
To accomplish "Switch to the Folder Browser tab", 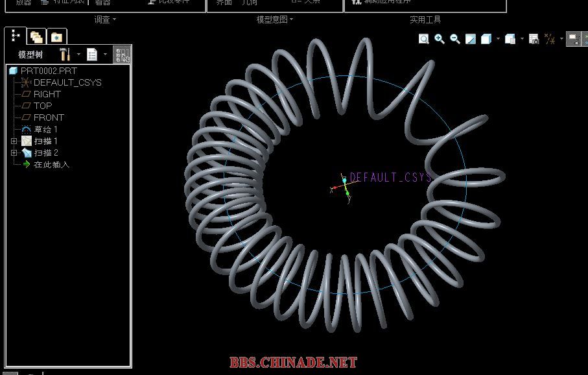I will (x=36, y=37).
